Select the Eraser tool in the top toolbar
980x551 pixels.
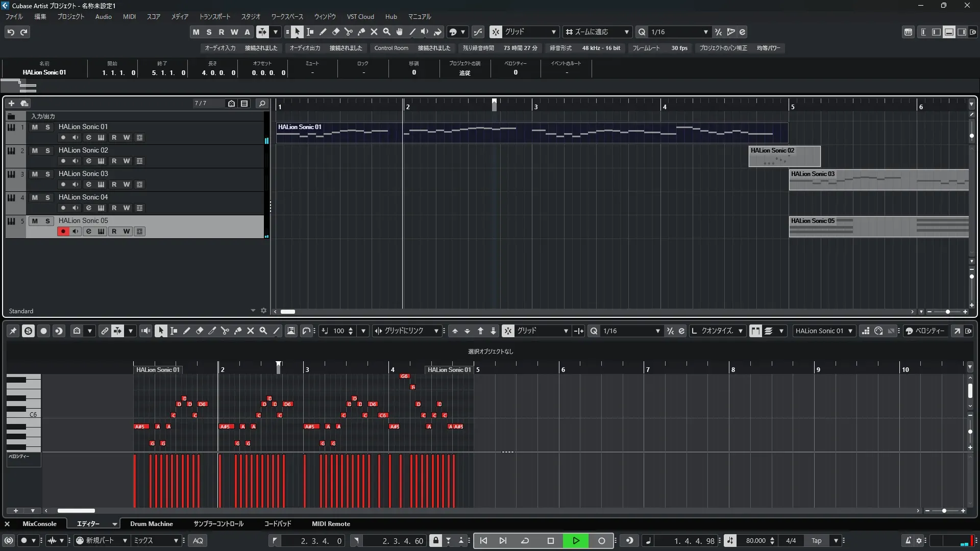(x=336, y=32)
